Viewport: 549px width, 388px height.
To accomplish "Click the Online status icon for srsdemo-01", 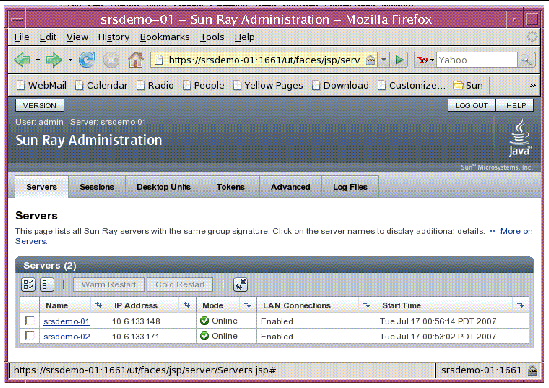I will [204, 320].
